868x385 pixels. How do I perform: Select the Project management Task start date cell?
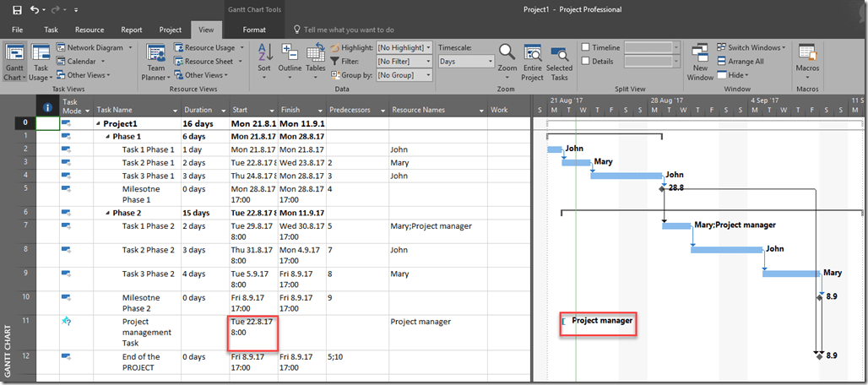click(x=254, y=333)
